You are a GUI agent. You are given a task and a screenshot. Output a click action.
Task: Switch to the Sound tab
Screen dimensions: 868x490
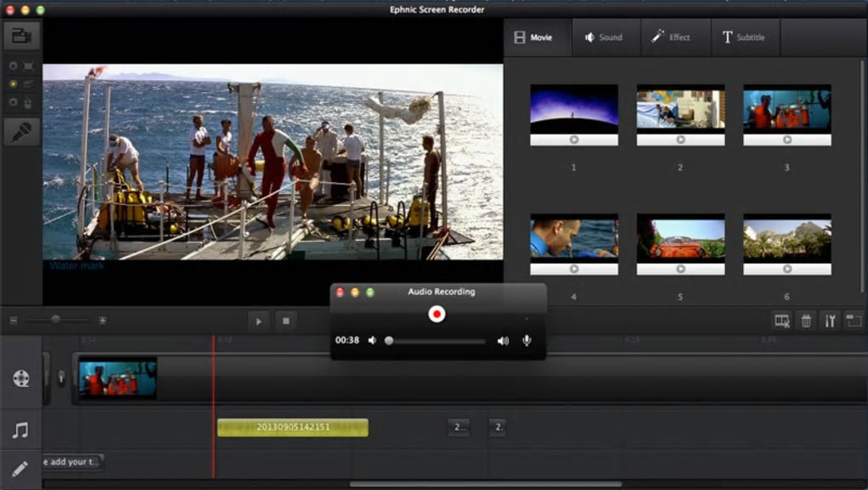pyautogui.click(x=603, y=37)
